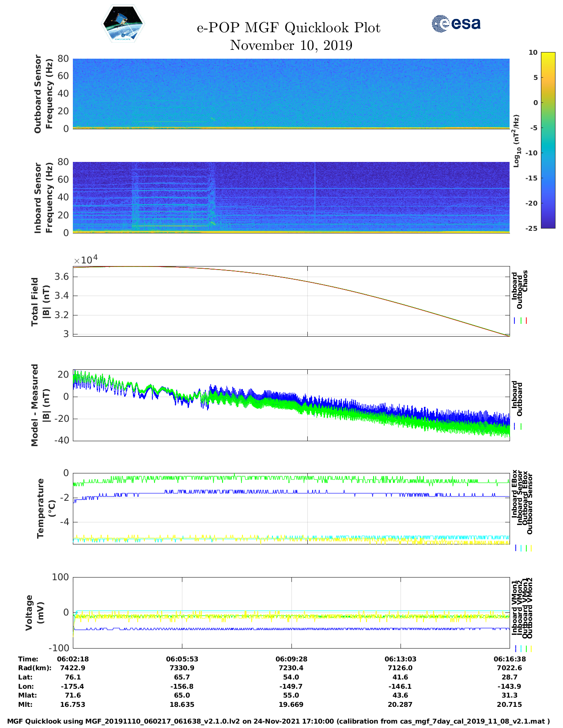
Task: Click the November 10, 2019 date heading
Action: [291, 45]
